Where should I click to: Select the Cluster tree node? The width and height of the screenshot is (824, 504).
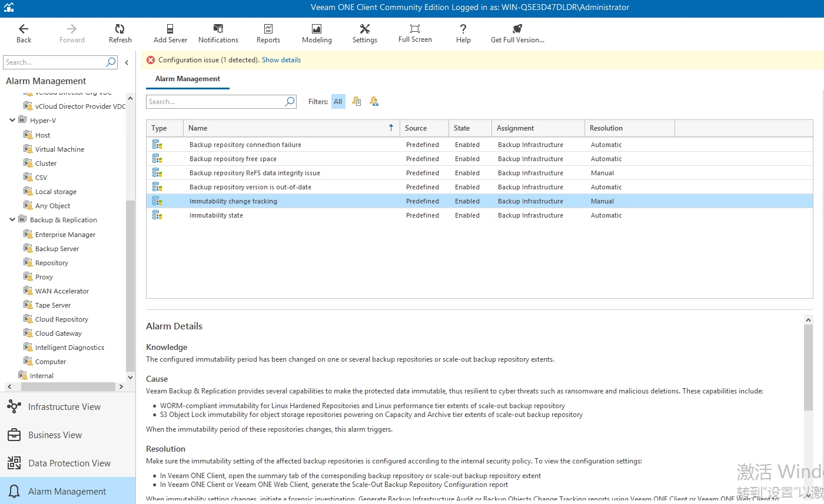pyautogui.click(x=46, y=163)
